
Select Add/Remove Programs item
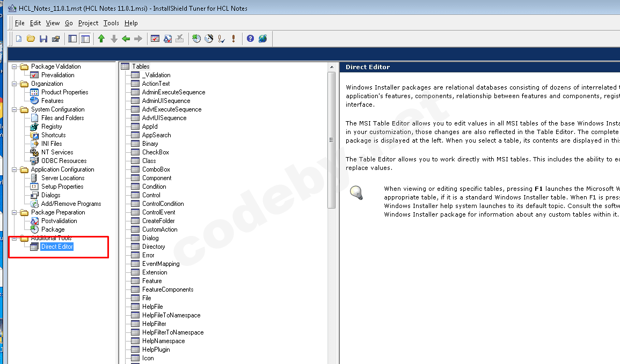[71, 204]
